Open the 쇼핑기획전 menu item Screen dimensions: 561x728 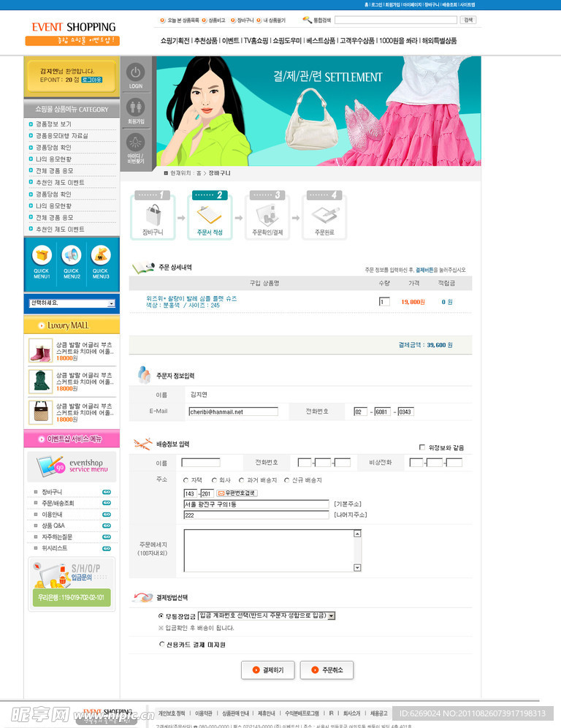point(175,41)
